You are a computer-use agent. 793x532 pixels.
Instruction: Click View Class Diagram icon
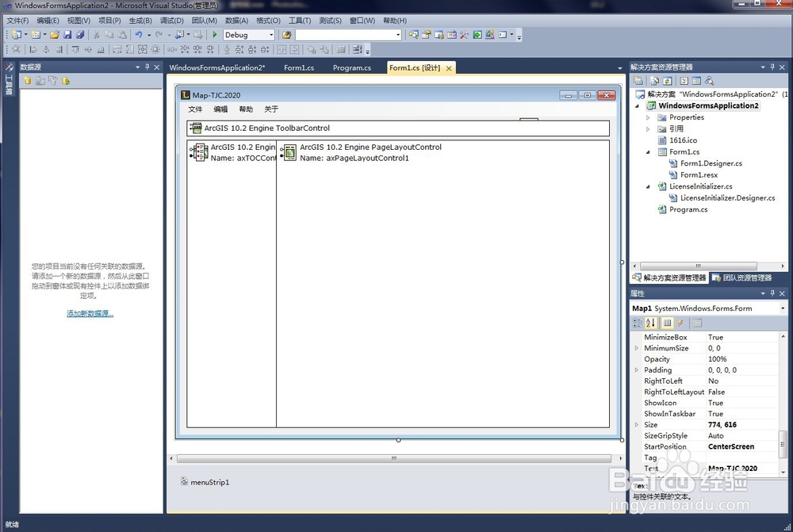point(710,81)
